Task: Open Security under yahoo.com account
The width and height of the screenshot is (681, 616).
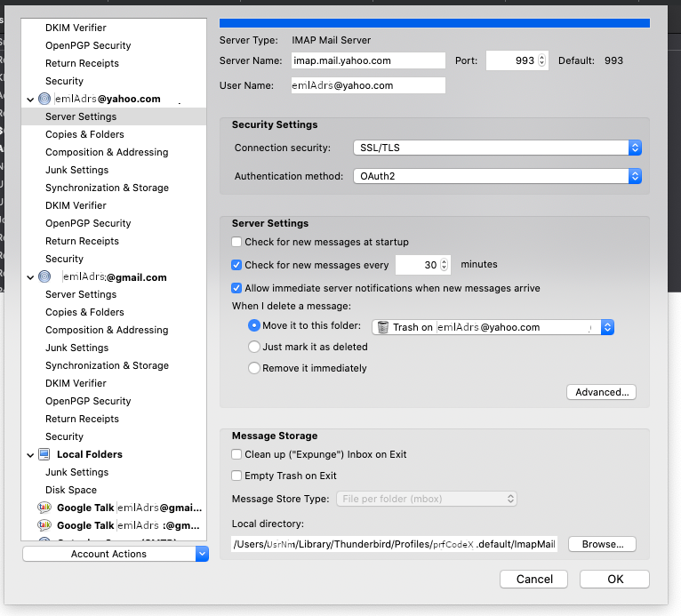Action: click(x=114, y=259)
